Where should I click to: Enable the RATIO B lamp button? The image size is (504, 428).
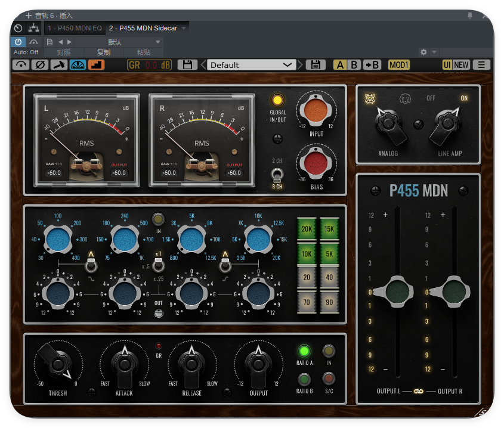(304, 380)
